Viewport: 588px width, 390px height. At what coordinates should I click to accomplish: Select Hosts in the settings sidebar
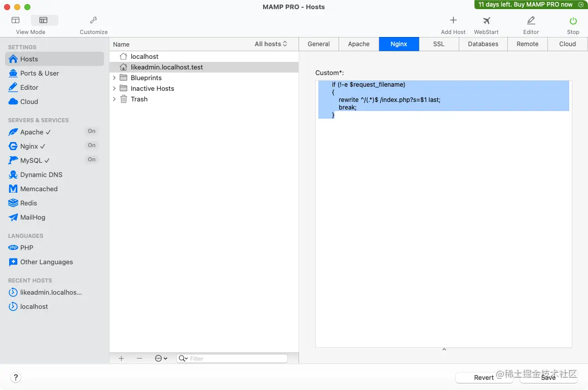tap(55, 59)
